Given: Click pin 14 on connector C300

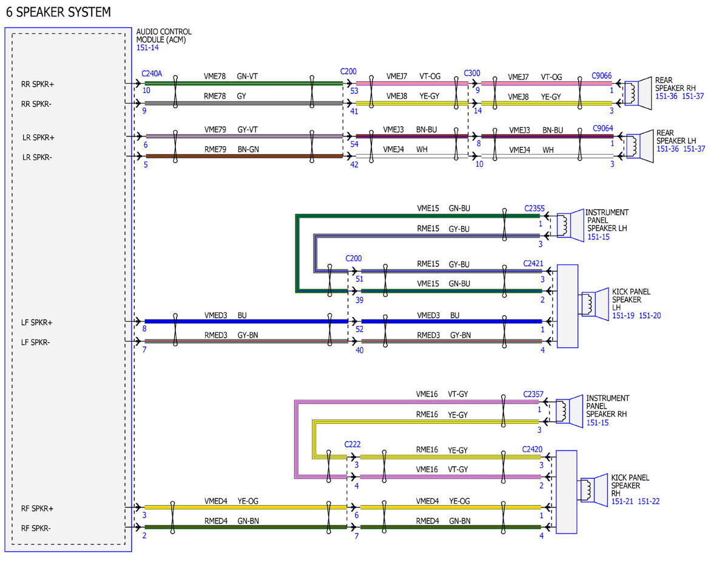Looking at the screenshot, I should pos(478,111).
